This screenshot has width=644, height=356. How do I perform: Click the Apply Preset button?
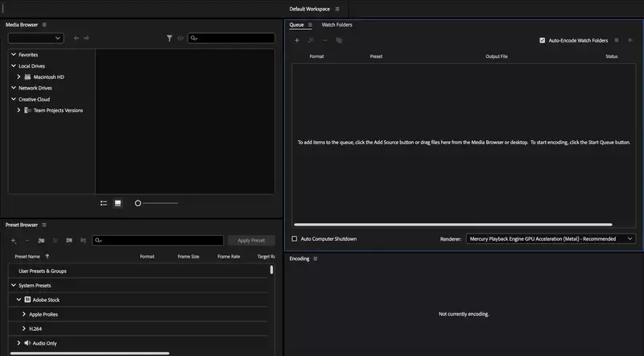click(x=251, y=241)
